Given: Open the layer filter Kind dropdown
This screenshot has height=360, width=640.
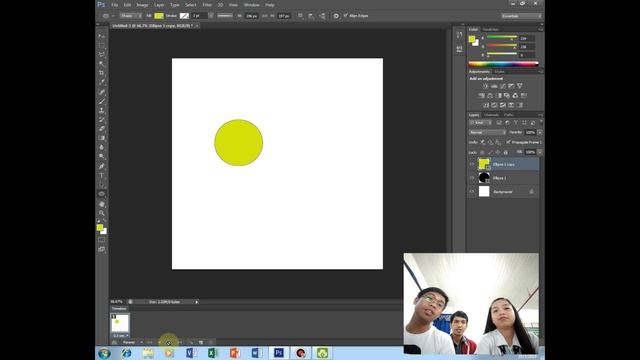Looking at the screenshot, I should (481, 123).
